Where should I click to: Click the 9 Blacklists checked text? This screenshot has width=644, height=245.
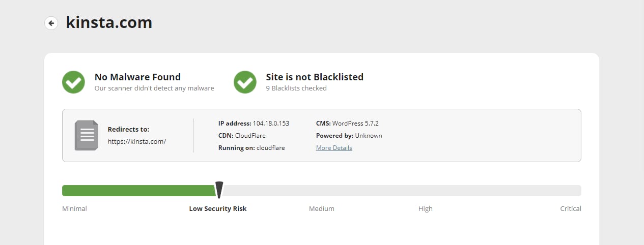tap(296, 88)
